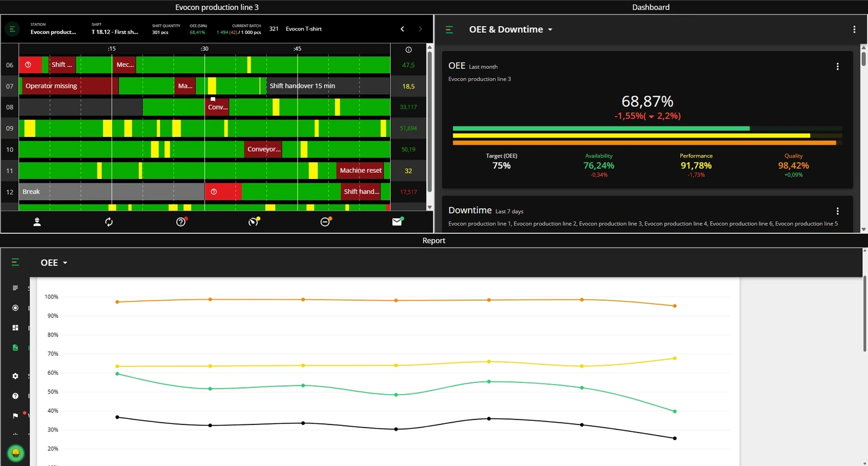Open the Dashboard panel hamburger menu
Screen dimensions: 868x466
tap(449, 29)
